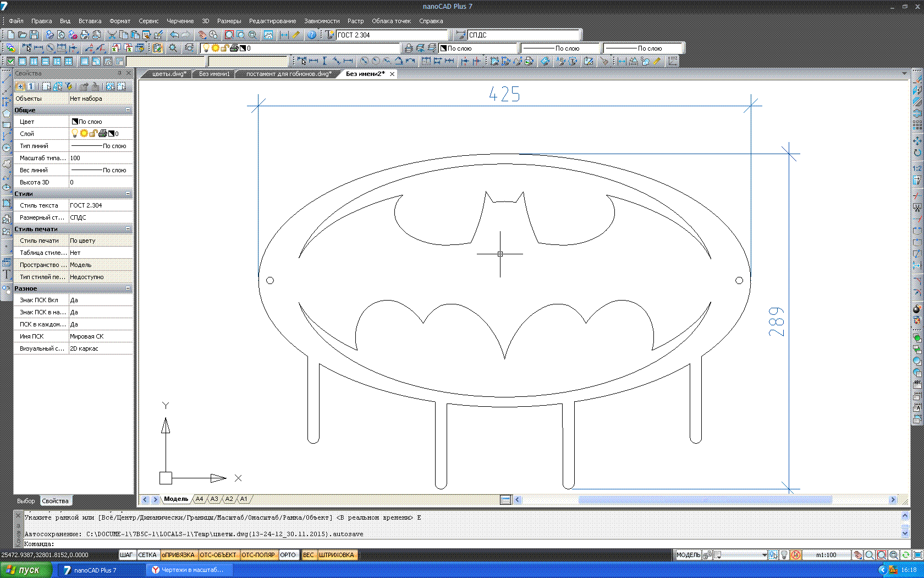Switch to the Выбор panel tab

[x=26, y=501]
